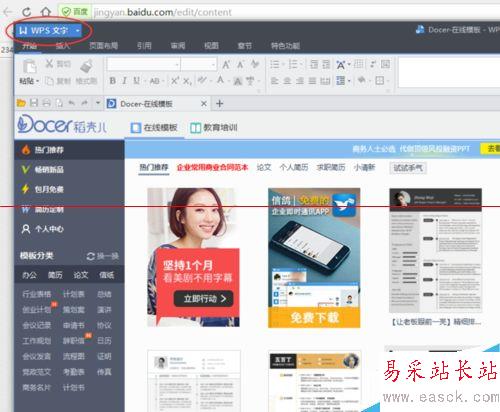500x412 pixels.
Task: Open 热门推荐 in the Docer sidebar
Action: pos(69,150)
